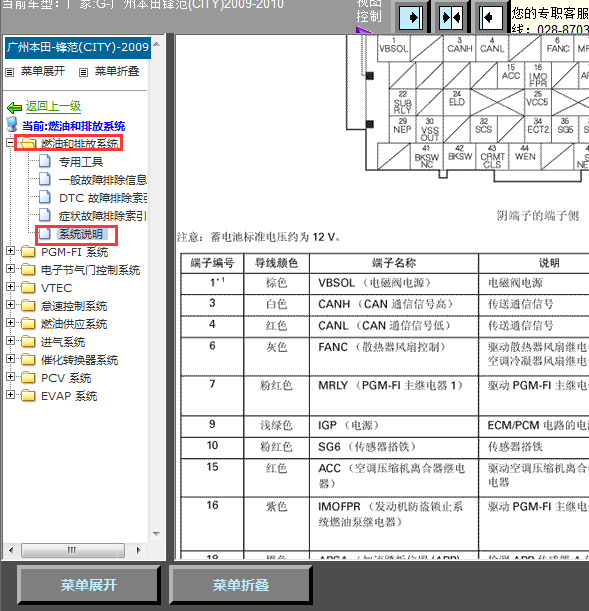Expand the VTEC tree node
589x611 pixels.
11,286
